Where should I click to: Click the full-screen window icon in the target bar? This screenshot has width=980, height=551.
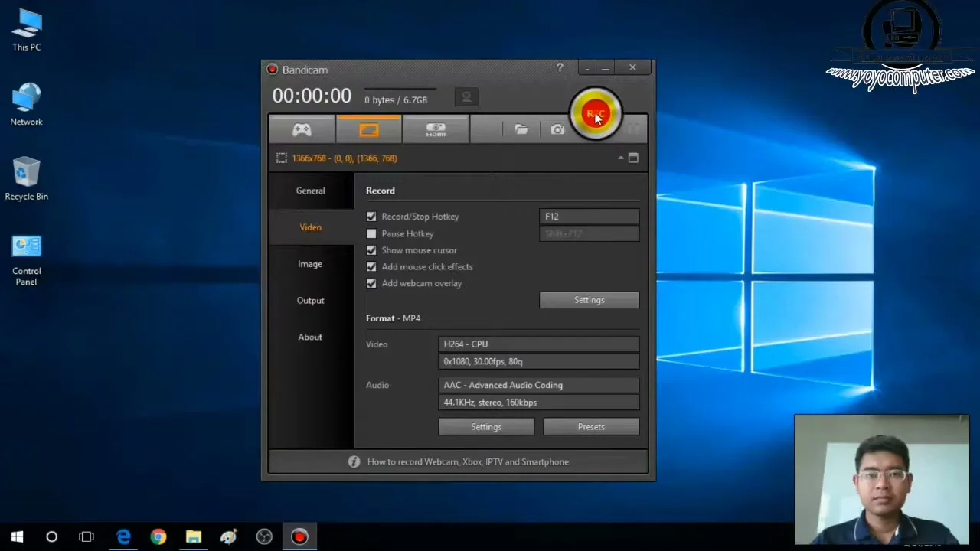coord(633,158)
